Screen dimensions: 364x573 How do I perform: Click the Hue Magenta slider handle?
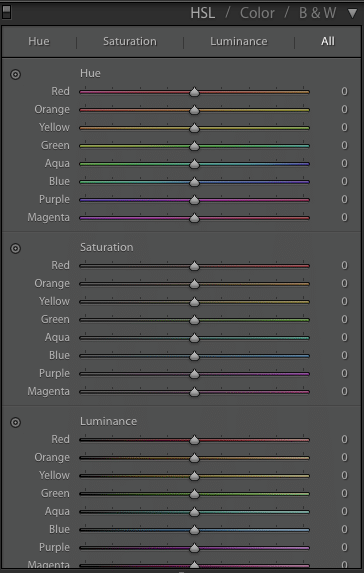194,218
